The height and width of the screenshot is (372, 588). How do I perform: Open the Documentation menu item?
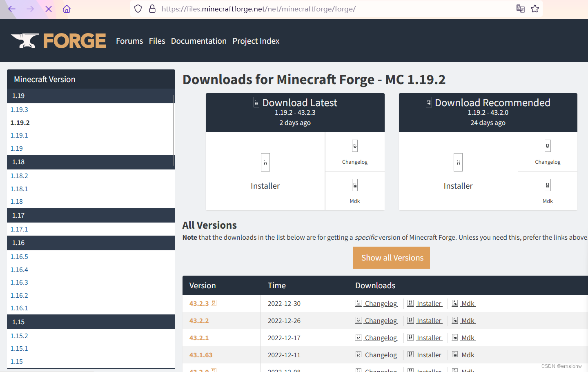[199, 41]
